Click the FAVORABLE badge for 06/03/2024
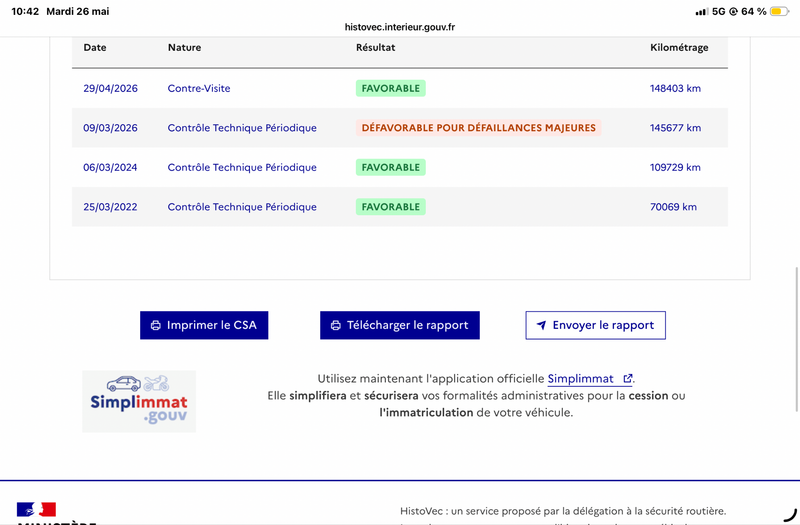 click(391, 167)
